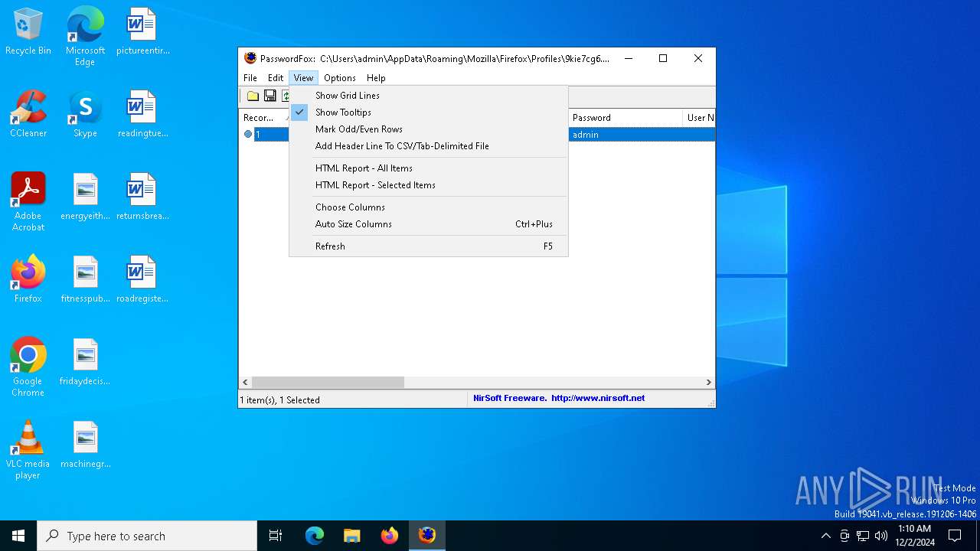Select HTML Report - Selected Items
The image size is (980, 551).
click(x=429, y=185)
